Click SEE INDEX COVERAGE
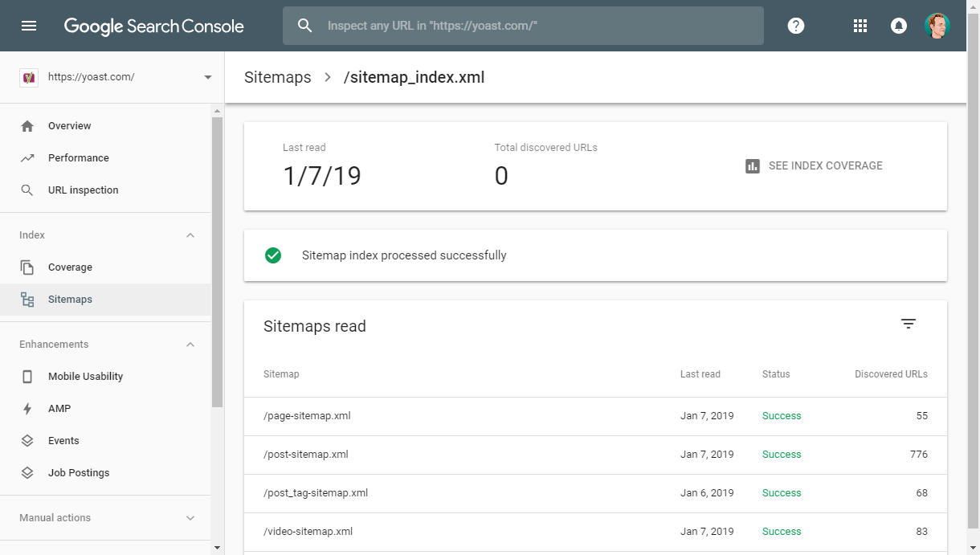980x555 pixels. 825,166
